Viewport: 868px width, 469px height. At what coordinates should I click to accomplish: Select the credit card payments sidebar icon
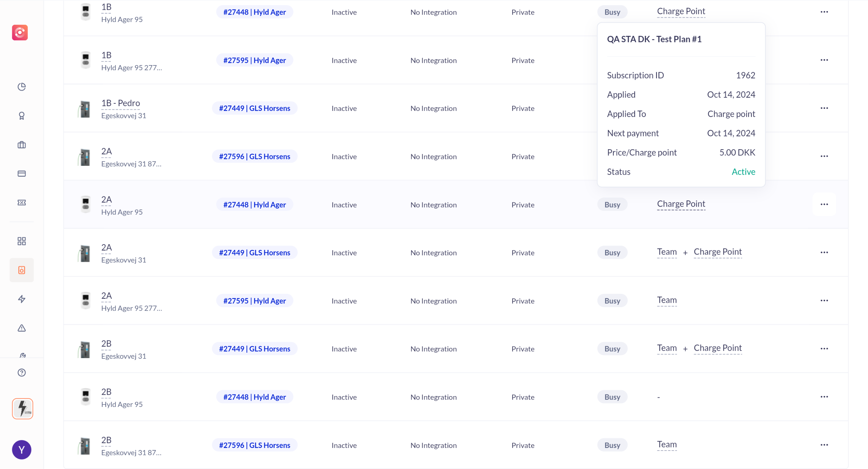22,174
